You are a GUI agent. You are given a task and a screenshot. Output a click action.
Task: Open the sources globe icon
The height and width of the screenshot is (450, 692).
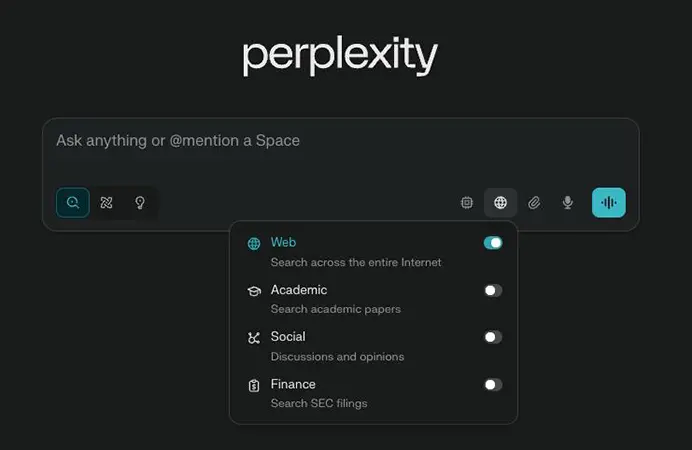pos(500,202)
